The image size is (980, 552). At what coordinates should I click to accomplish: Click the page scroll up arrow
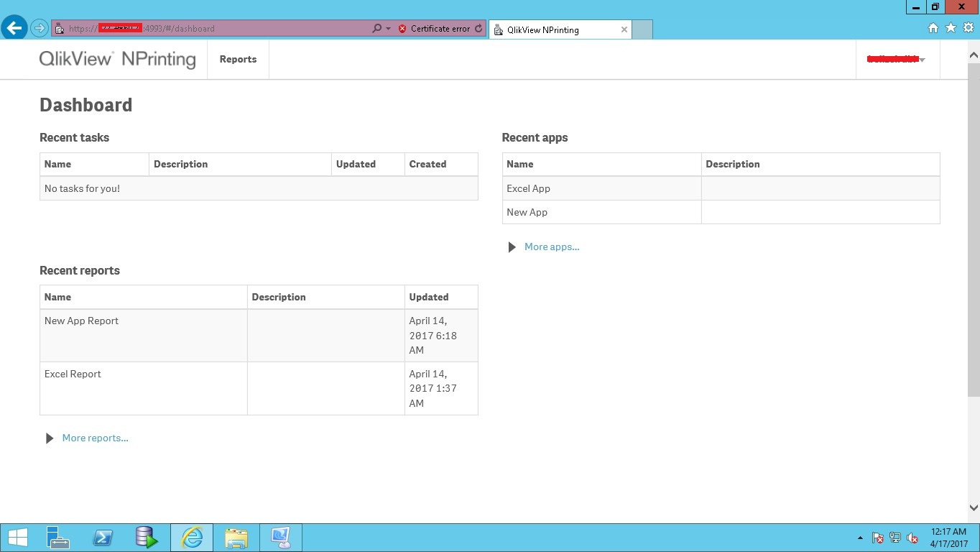pyautogui.click(x=974, y=55)
